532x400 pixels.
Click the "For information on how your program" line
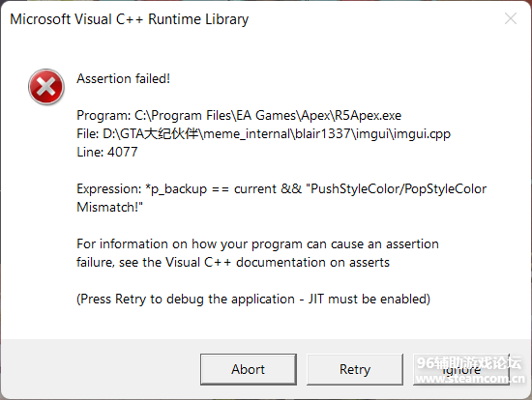coord(257,244)
